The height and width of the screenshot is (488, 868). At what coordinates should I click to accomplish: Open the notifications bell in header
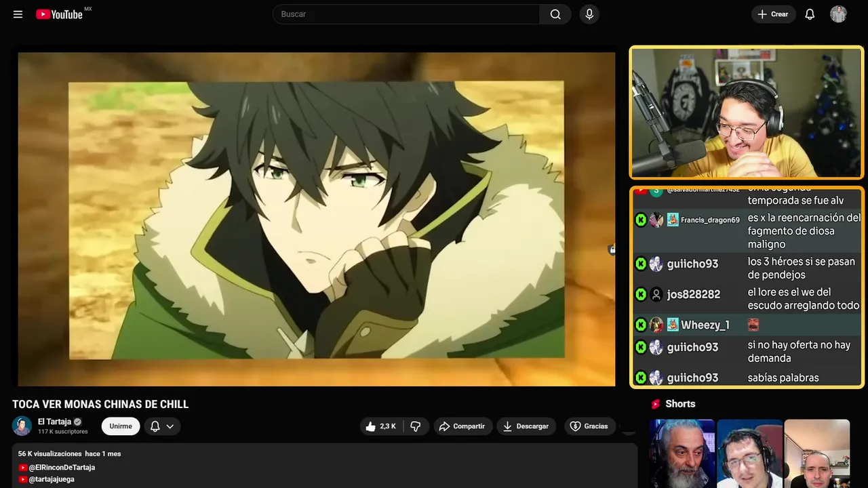pos(810,14)
